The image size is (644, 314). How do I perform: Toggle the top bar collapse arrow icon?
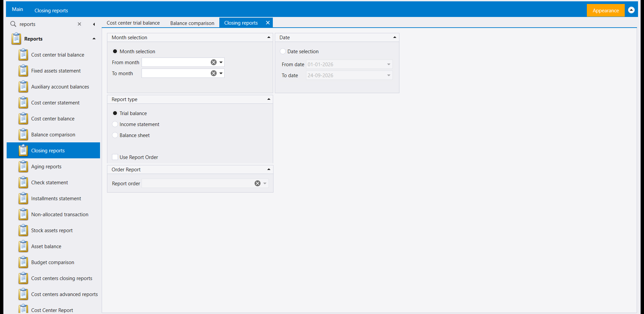coord(631,10)
